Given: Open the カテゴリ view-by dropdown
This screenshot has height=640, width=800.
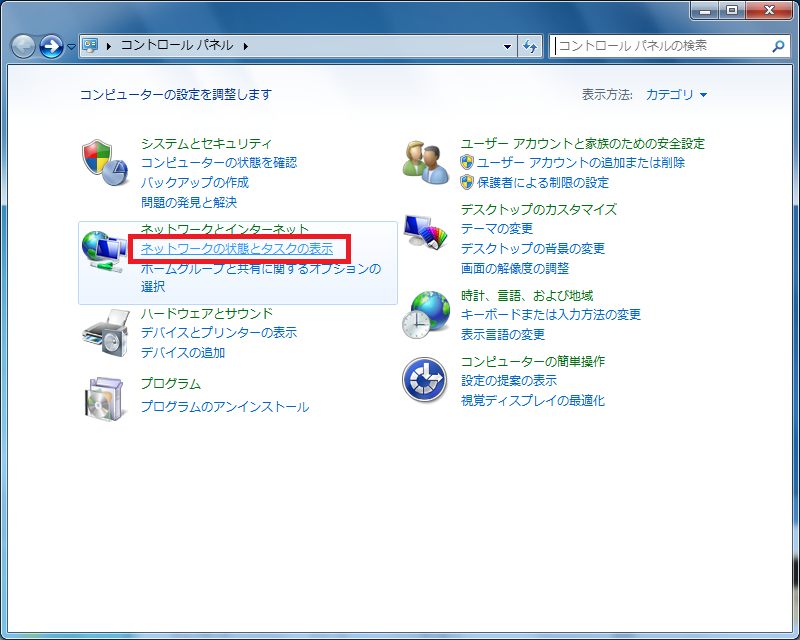Looking at the screenshot, I should click(x=676, y=95).
